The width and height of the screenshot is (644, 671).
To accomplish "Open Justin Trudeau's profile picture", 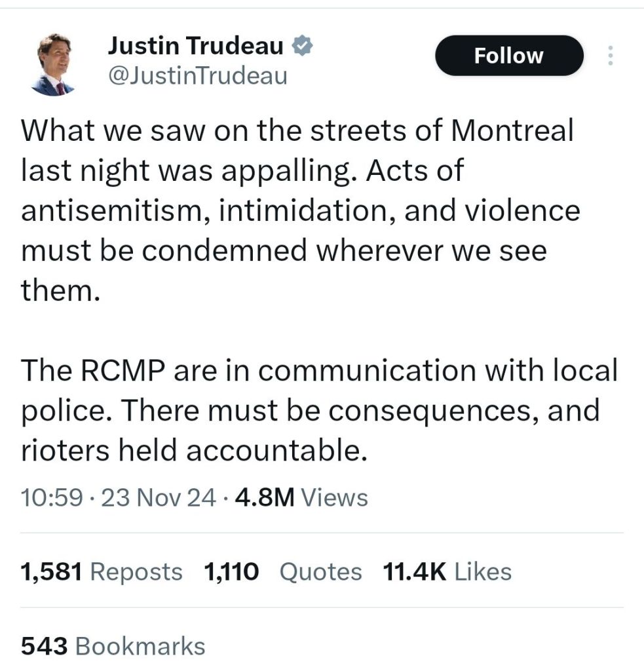I will [x=52, y=64].
